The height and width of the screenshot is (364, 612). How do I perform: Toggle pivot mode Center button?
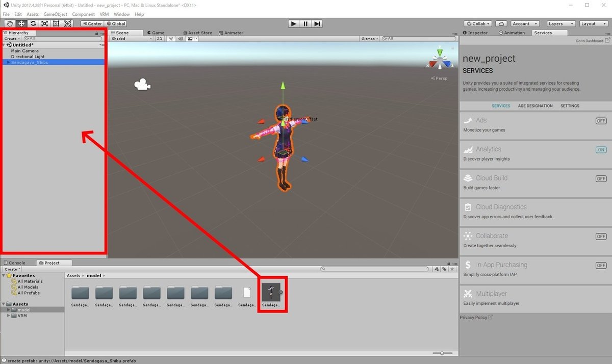click(92, 23)
